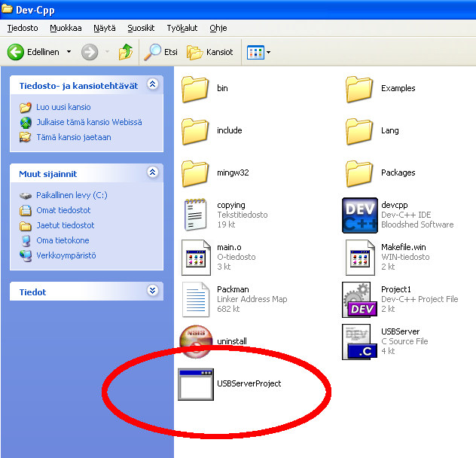Select the bin folder icon
The width and height of the screenshot is (476, 458).
(195, 89)
